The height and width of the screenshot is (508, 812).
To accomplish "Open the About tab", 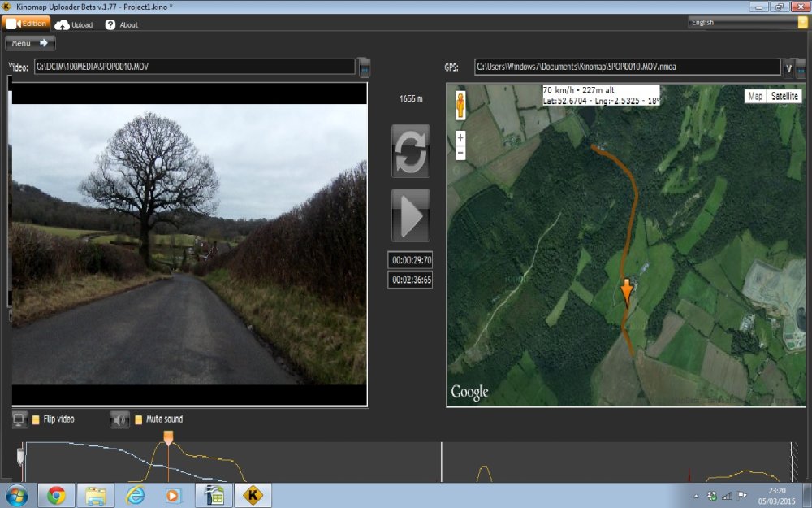I will [122, 24].
